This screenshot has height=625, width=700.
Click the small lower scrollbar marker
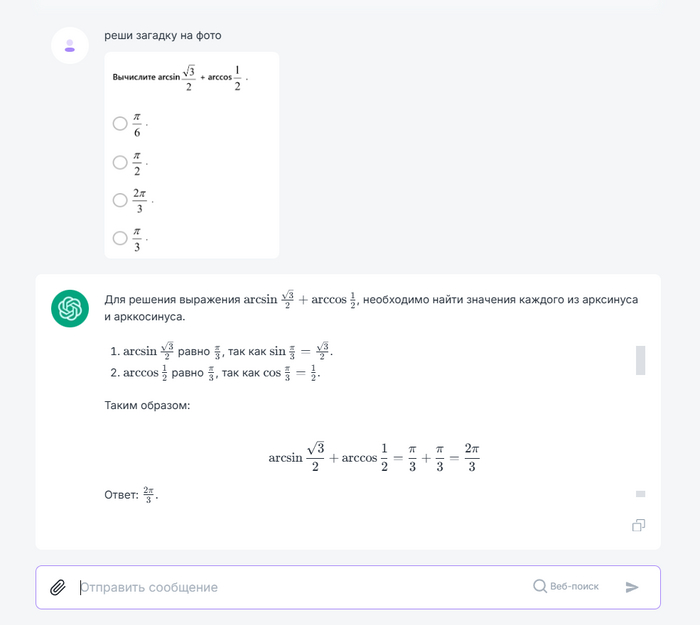click(x=640, y=494)
